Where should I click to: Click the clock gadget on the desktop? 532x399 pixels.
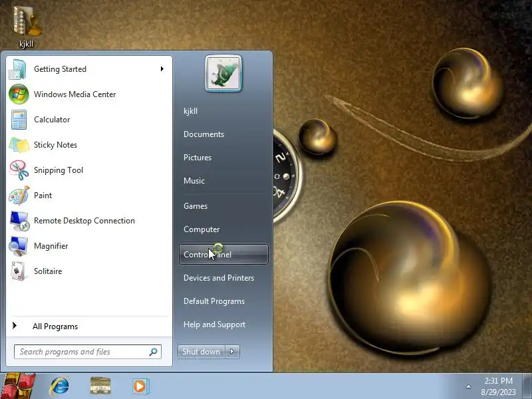pyautogui.click(x=288, y=176)
